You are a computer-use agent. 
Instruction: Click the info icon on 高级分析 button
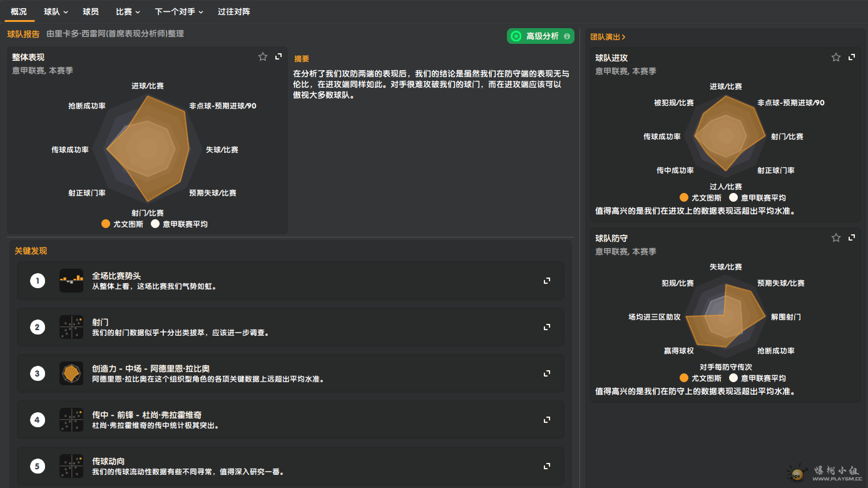coord(567,36)
